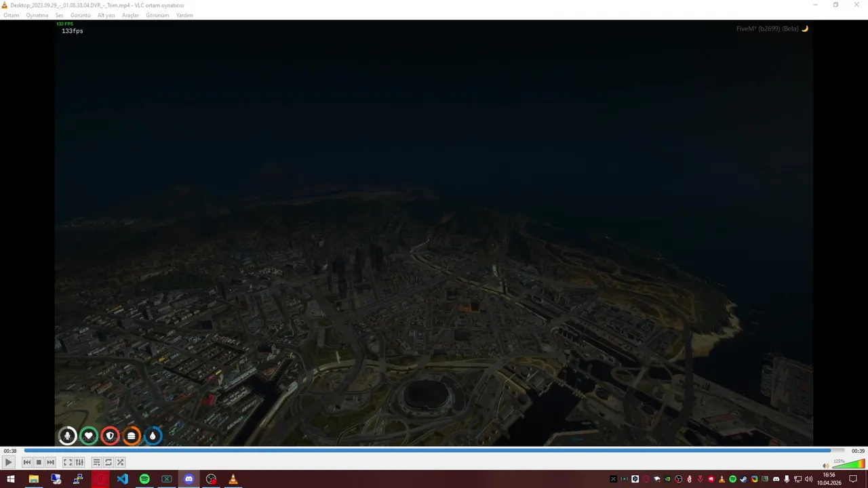Open the Oynatma menu

tap(37, 15)
